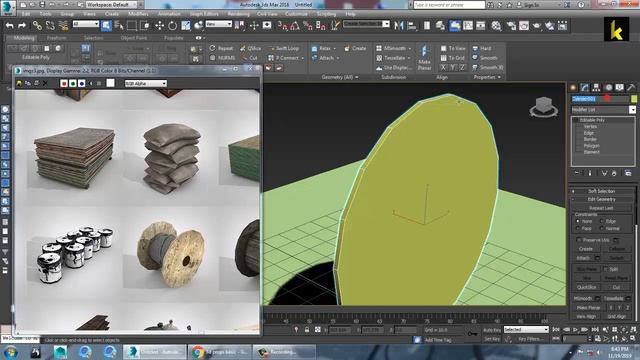Open the Hierarchy command panel tab
Screen dimensions: 640x360
click(596, 87)
